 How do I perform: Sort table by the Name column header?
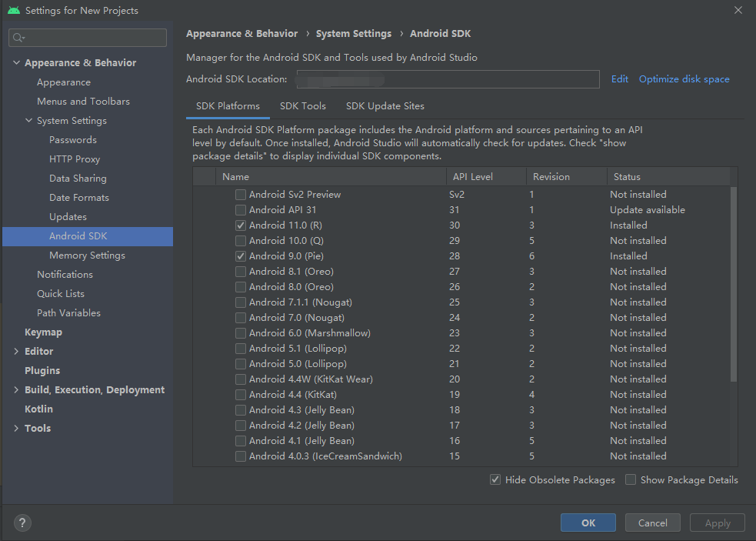(331, 177)
